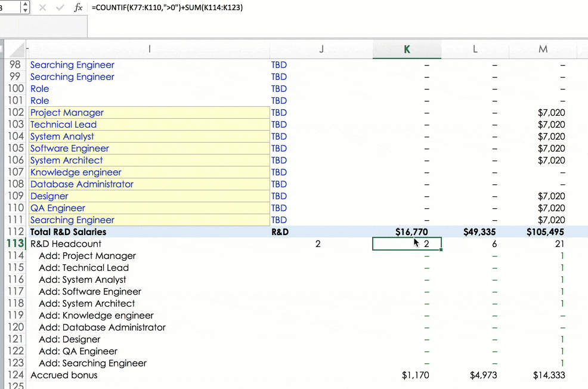588x389 pixels.
Task: Click the $49,335 total in column L
Action: tap(479, 232)
